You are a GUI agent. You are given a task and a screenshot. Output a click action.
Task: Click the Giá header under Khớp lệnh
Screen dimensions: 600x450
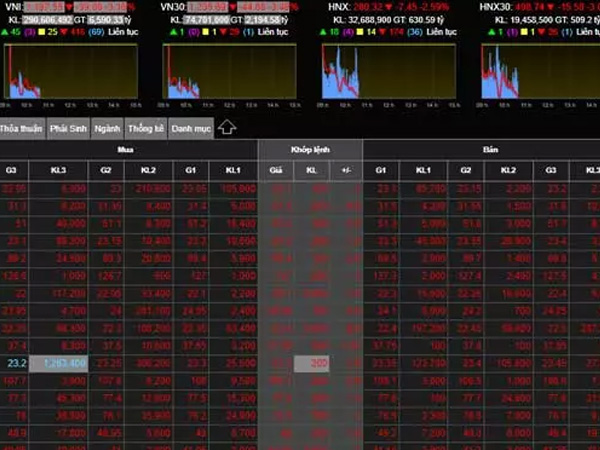[x=276, y=170]
